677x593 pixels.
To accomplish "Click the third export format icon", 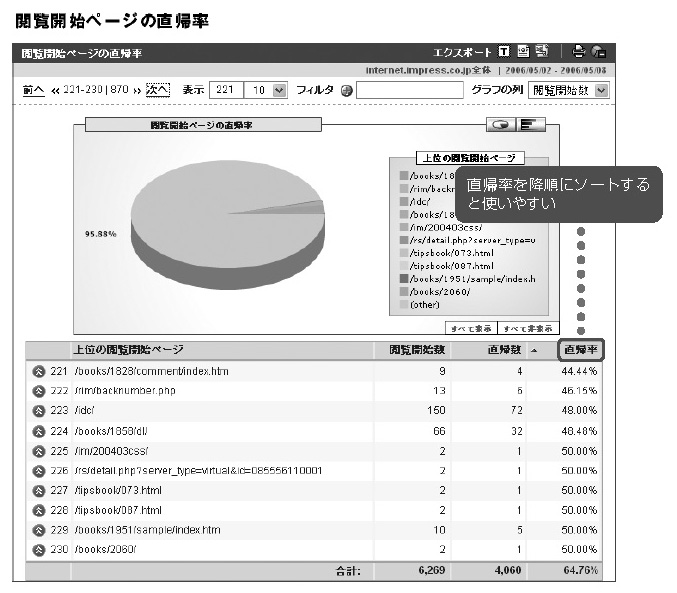I will 542,51.
